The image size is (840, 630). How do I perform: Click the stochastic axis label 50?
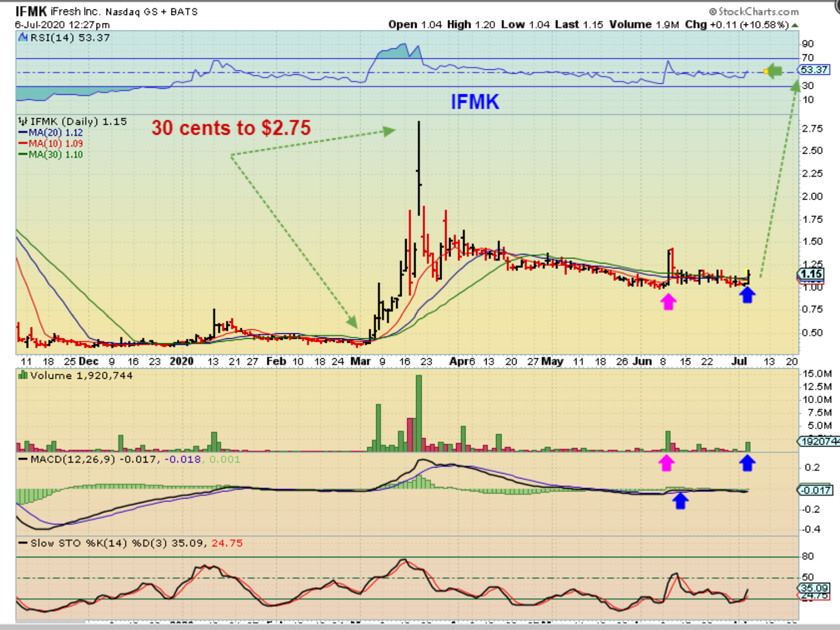pyautogui.click(x=808, y=577)
